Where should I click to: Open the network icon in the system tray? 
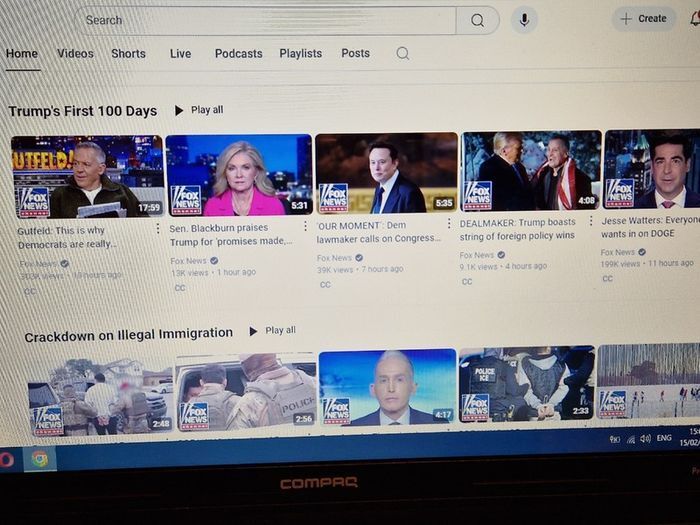pos(631,439)
